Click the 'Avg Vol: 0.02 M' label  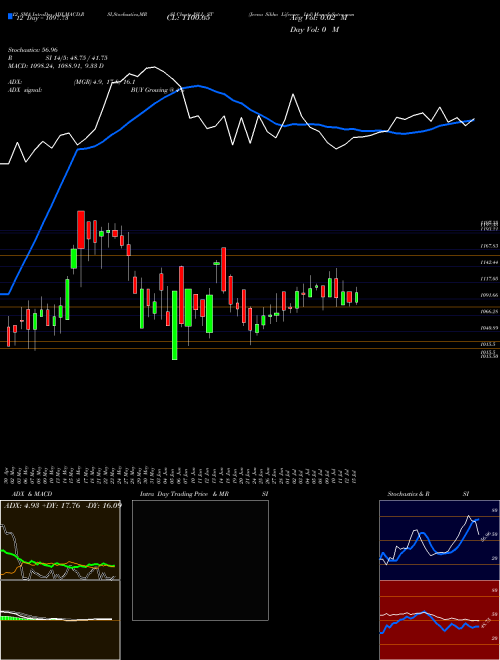click(x=319, y=18)
